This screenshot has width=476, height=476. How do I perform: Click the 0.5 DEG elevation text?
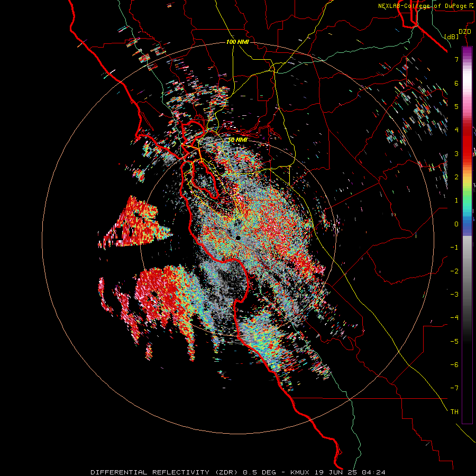coord(259,472)
